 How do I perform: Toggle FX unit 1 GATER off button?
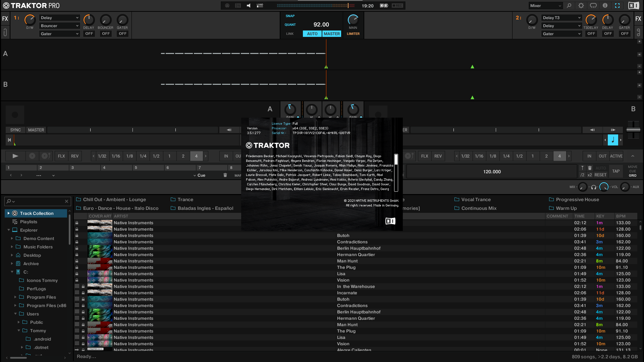click(122, 34)
